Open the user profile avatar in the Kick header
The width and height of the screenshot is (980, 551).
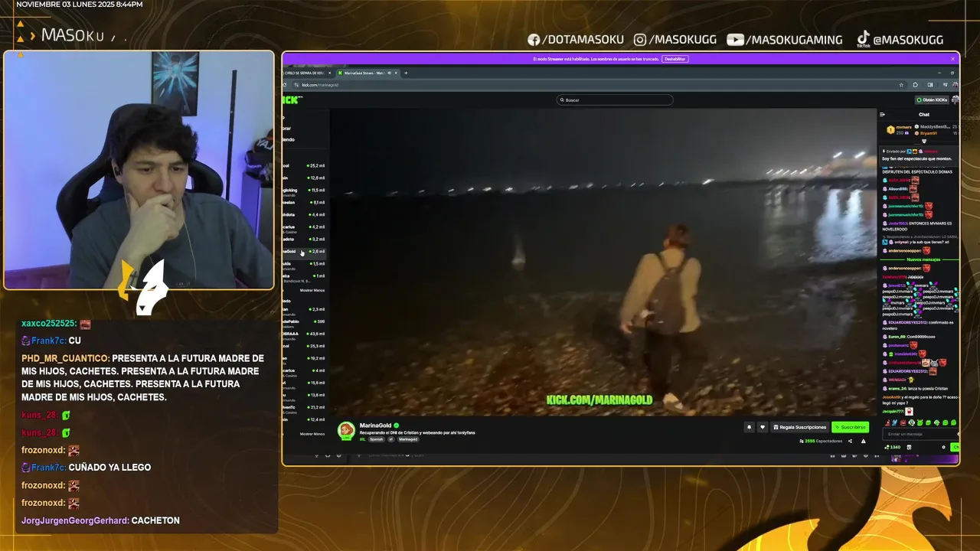click(955, 99)
